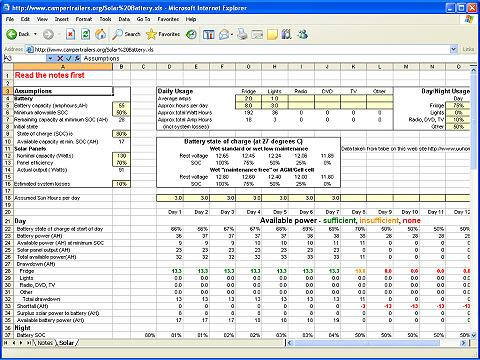Click the Messenger people icon
The width and height of the screenshot is (480, 360).
303,34
